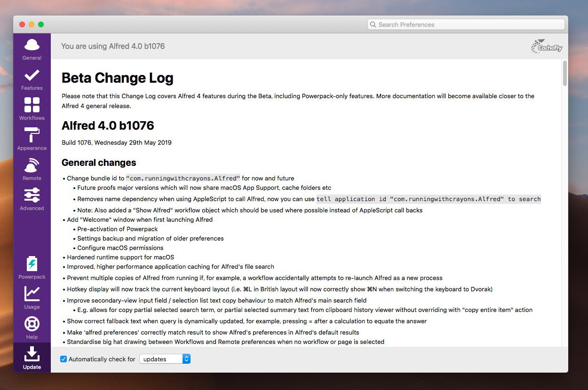Click the tell application id code snippet
This screenshot has width=588, height=390.
pos(429,199)
